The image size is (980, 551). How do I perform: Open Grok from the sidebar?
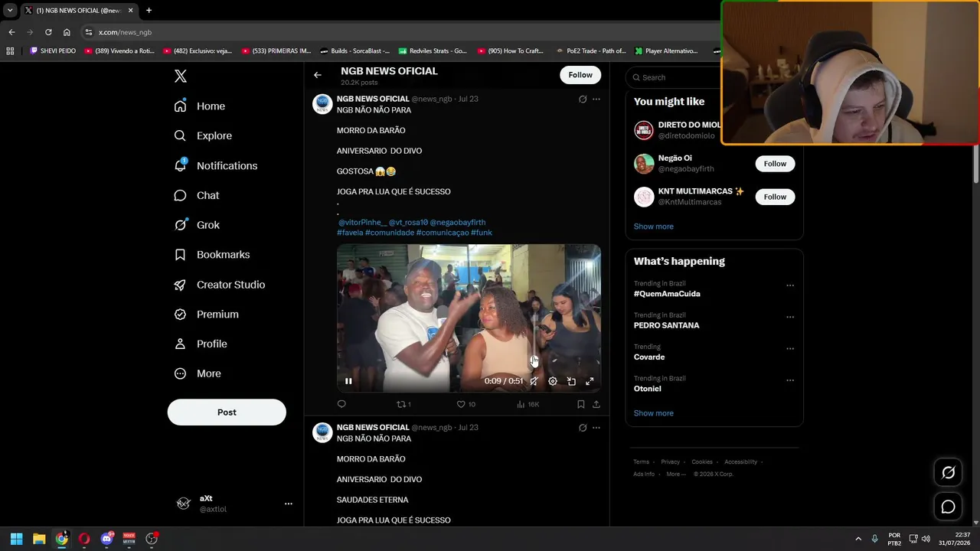197,225
